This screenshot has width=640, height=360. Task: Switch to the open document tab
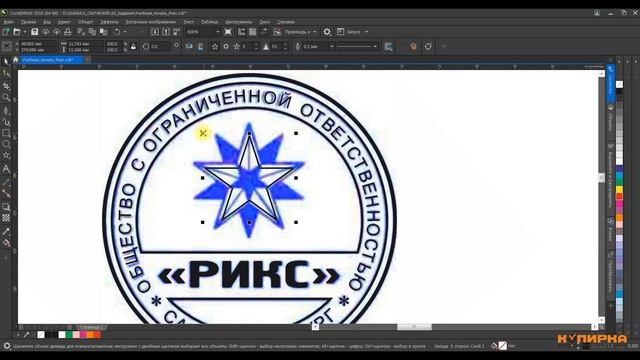(x=52, y=60)
